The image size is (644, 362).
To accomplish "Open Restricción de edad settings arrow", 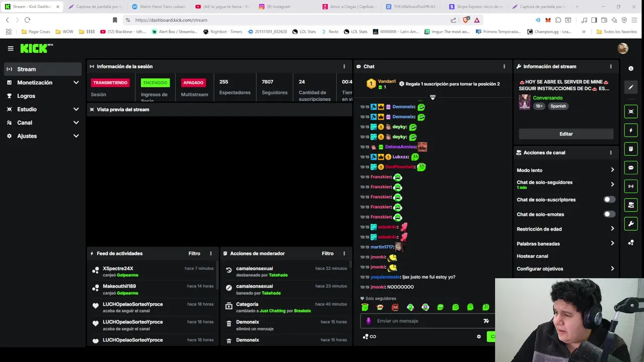I will pyautogui.click(x=612, y=229).
